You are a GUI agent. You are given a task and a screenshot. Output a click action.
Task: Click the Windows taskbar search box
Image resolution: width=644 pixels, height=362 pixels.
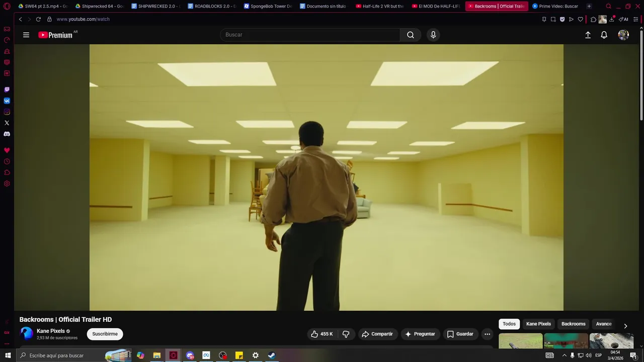[x=73, y=355]
